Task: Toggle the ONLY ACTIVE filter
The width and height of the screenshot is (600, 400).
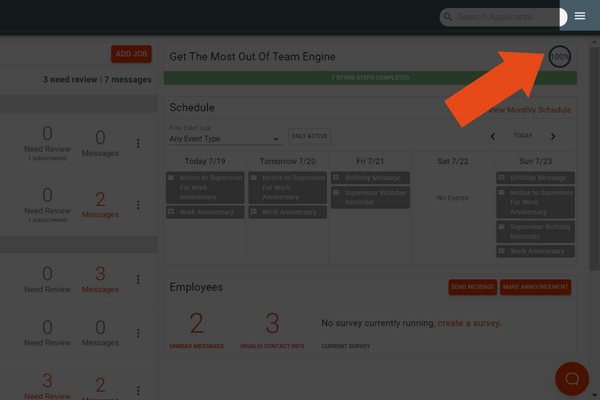Action: pyautogui.click(x=309, y=136)
